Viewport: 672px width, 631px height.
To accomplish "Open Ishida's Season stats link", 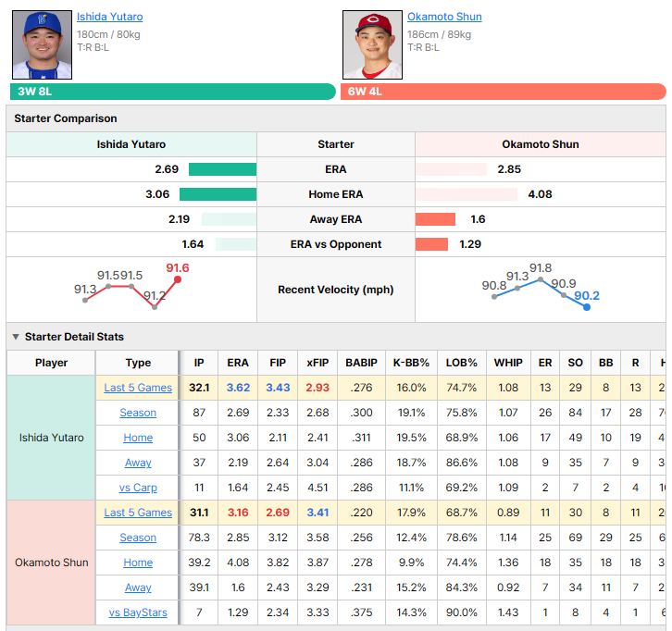I will [138, 413].
